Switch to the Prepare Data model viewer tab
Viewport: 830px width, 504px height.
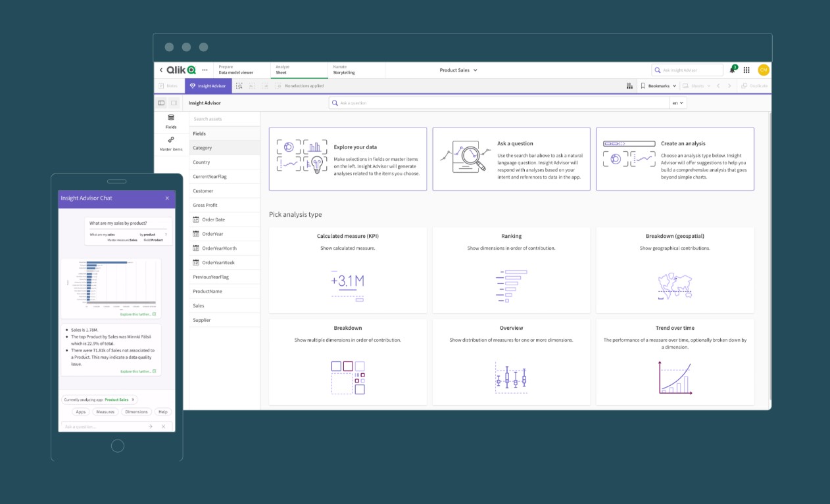pyautogui.click(x=241, y=70)
